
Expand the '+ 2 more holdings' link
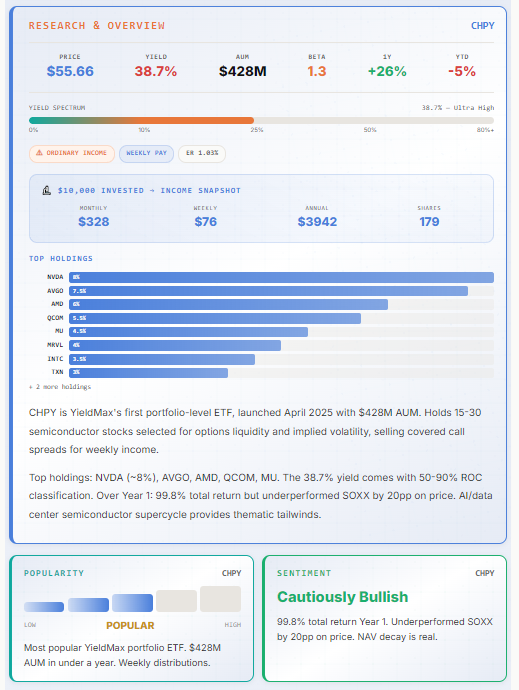pyautogui.click(x=60, y=387)
